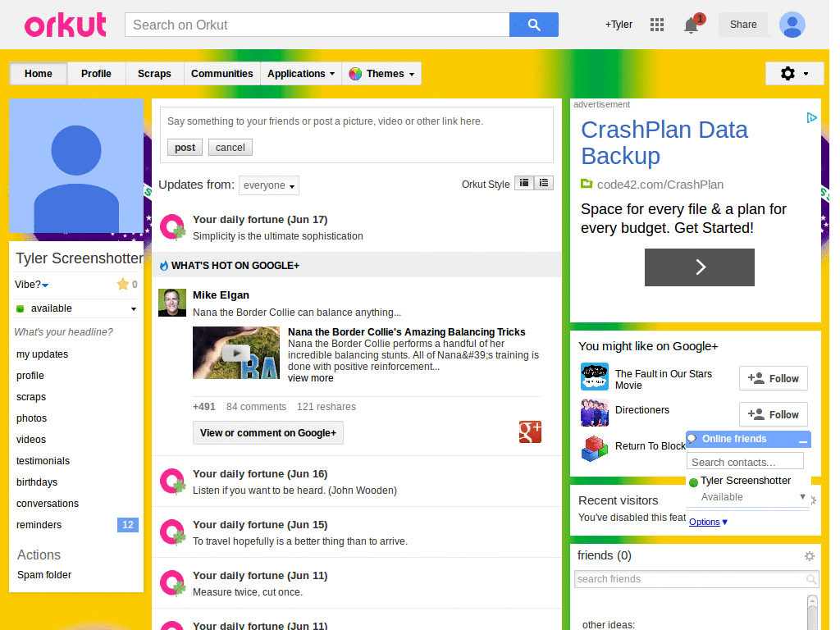Click the Directioners page icon
The width and height of the screenshot is (840, 630).
[x=595, y=413]
